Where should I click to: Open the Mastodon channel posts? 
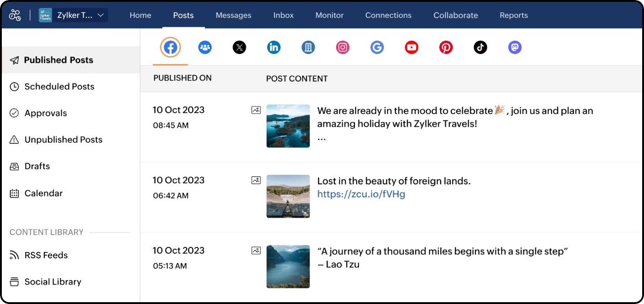tap(515, 47)
